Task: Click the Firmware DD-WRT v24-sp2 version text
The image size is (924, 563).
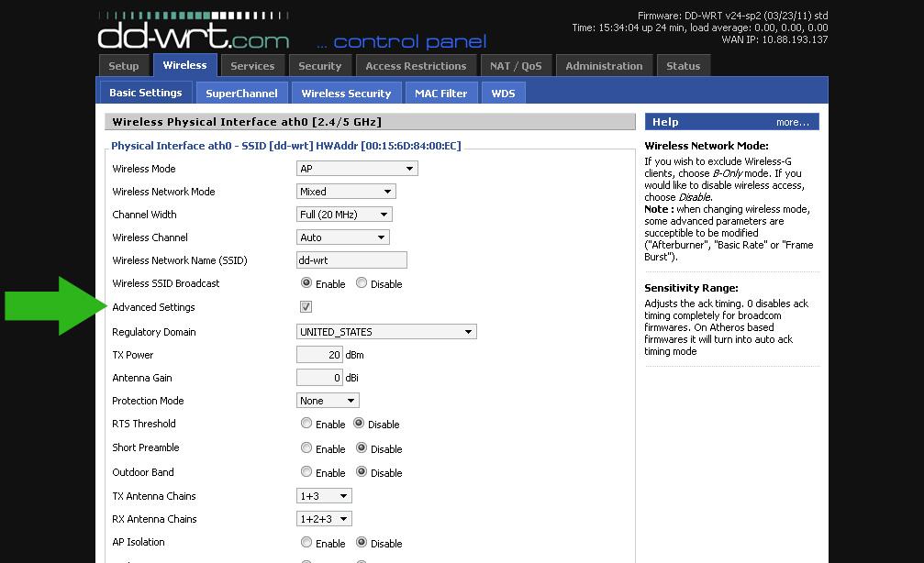Action: click(x=732, y=16)
